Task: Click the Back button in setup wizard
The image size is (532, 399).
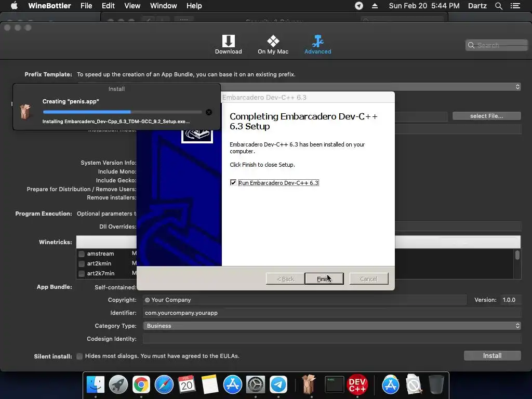Action: click(285, 279)
